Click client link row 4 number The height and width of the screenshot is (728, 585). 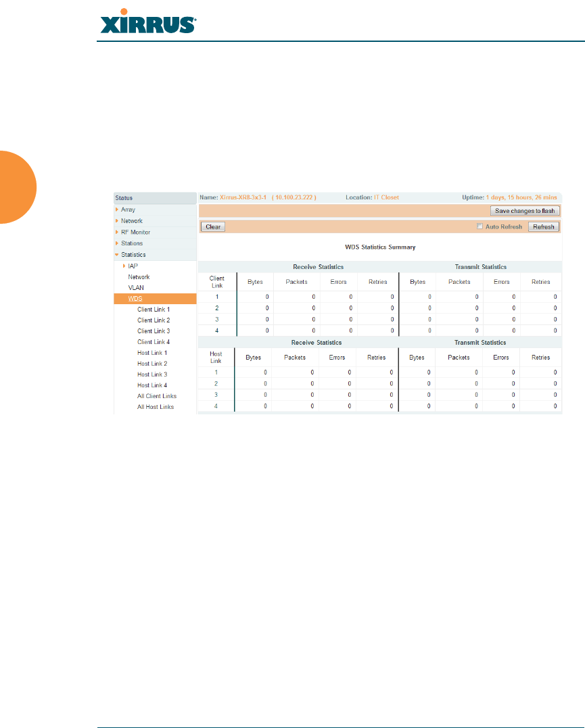click(x=217, y=331)
